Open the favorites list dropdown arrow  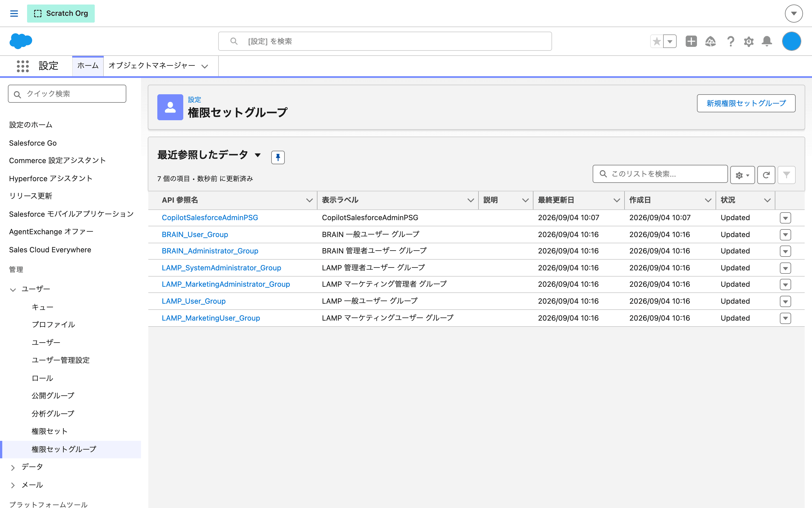pos(670,41)
